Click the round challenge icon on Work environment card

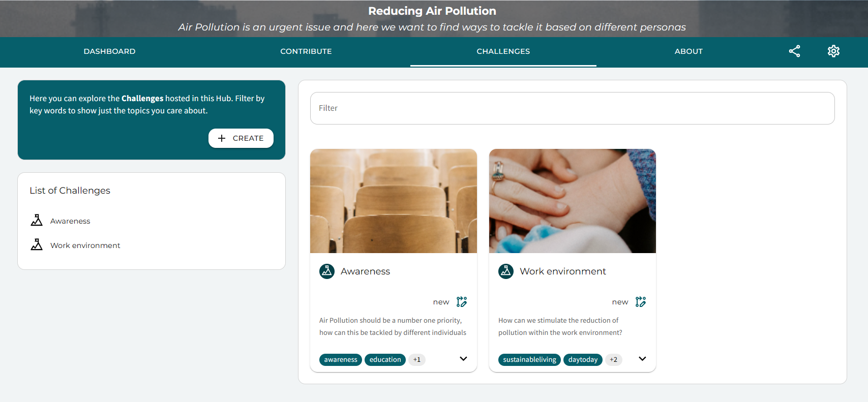(x=506, y=271)
